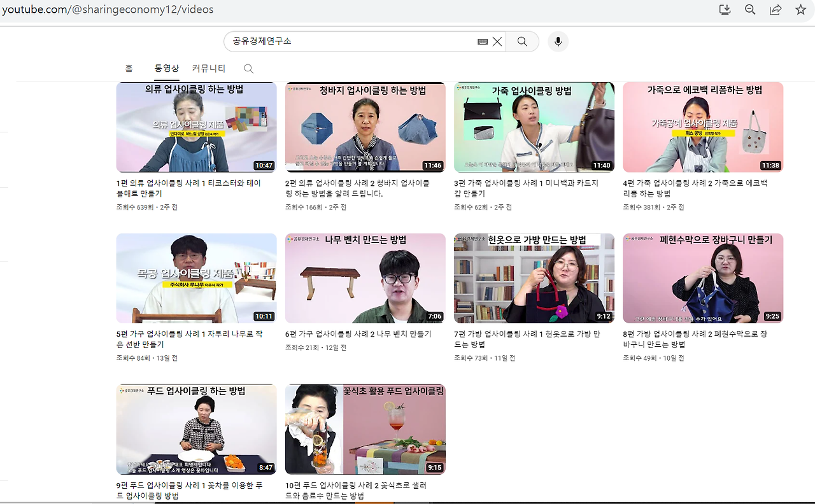Open the on-screen keyboard icon in search bar
The height and width of the screenshot is (504, 815).
[482, 41]
